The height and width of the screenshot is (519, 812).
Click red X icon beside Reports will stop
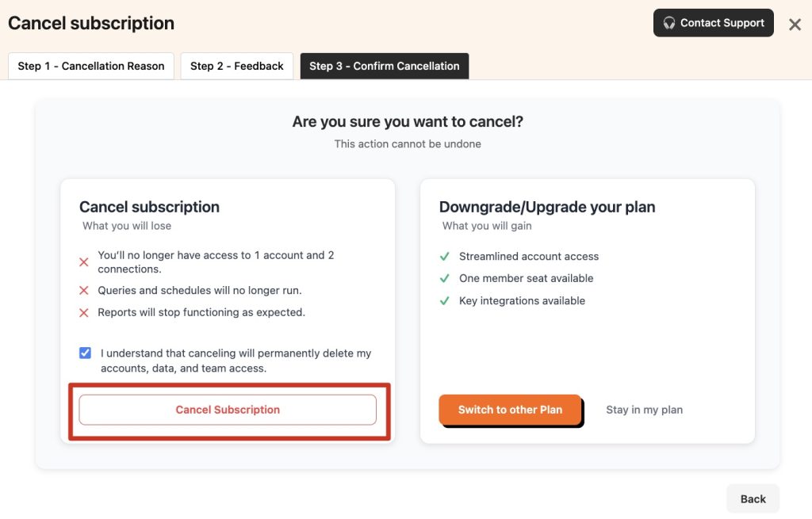(x=84, y=313)
